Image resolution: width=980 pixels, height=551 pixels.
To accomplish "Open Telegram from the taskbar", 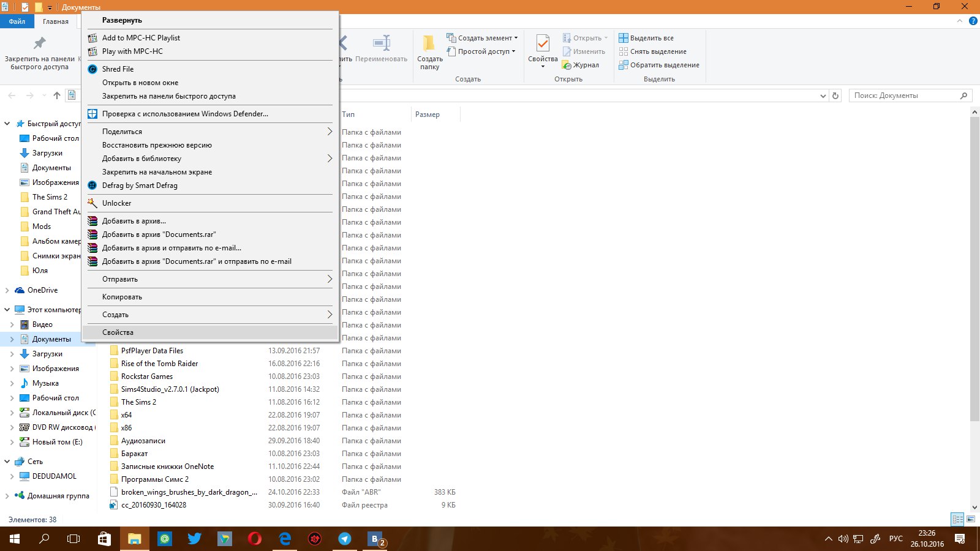I will (x=345, y=539).
